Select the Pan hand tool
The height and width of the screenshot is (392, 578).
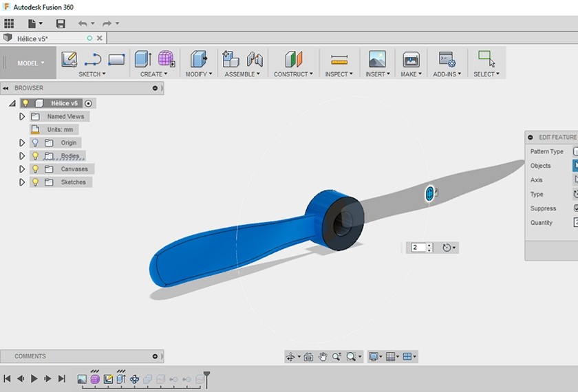coord(323,356)
